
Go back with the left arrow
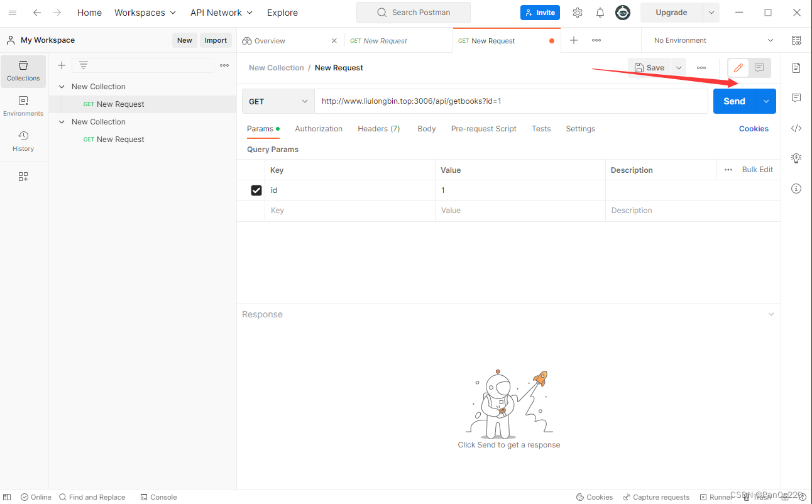[x=37, y=13]
